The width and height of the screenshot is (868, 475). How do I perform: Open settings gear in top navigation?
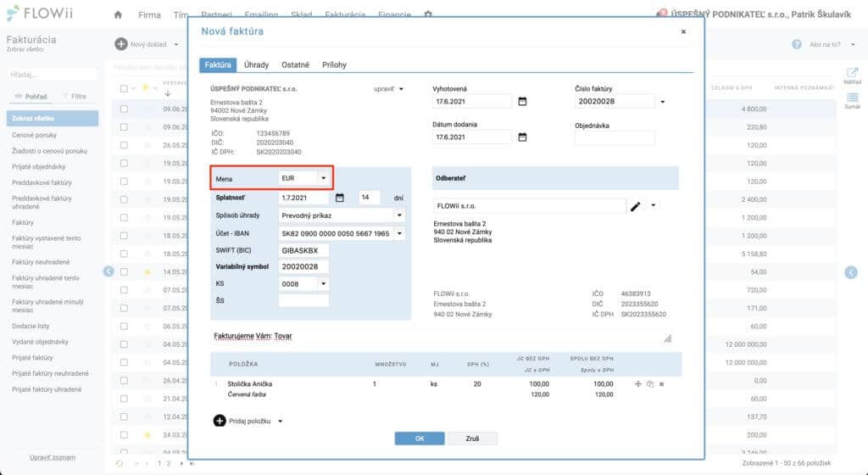point(428,14)
